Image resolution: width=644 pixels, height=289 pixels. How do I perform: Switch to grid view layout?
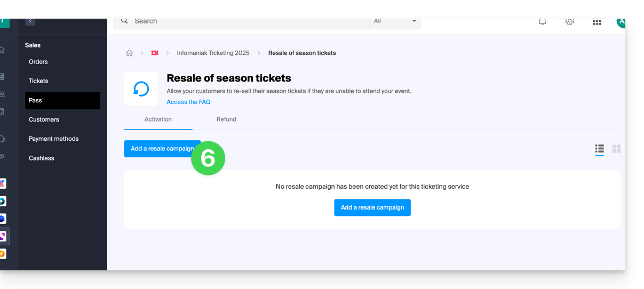(616, 149)
